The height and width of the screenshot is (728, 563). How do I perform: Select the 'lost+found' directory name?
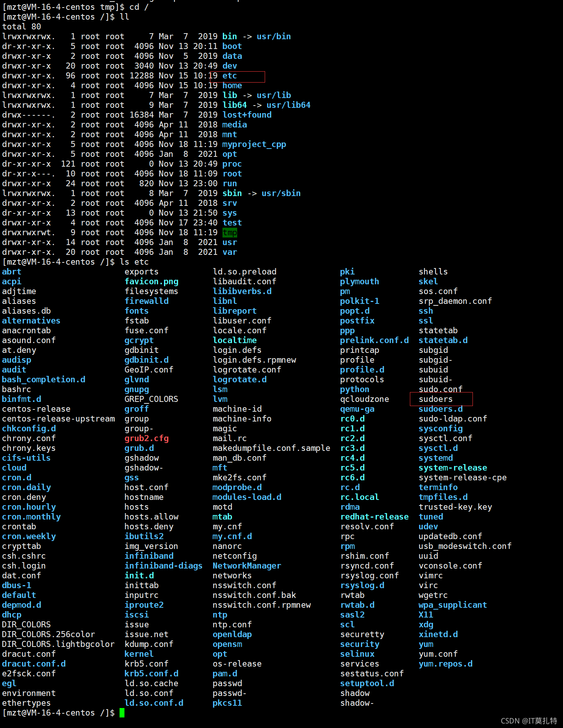point(247,115)
